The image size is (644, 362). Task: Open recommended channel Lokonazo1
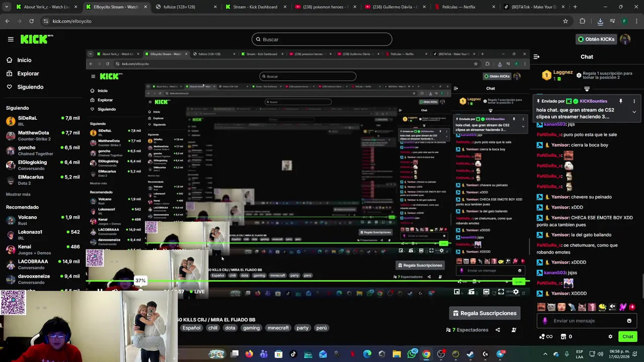(x=43, y=235)
